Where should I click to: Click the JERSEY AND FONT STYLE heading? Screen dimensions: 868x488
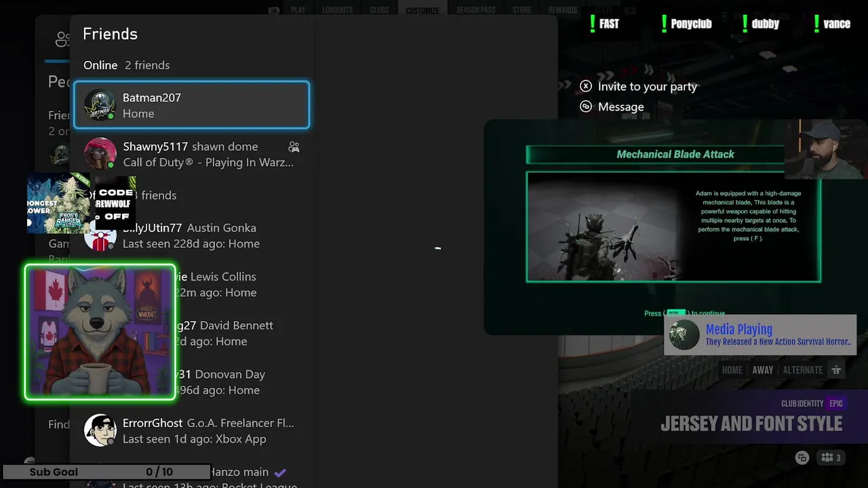tap(751, 424)
